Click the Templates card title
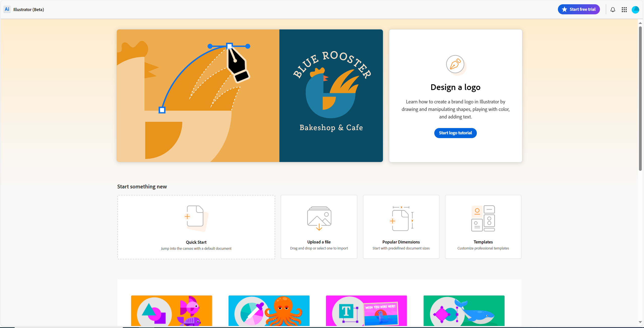This screenshot has width=644, height=328. point(483,242)
